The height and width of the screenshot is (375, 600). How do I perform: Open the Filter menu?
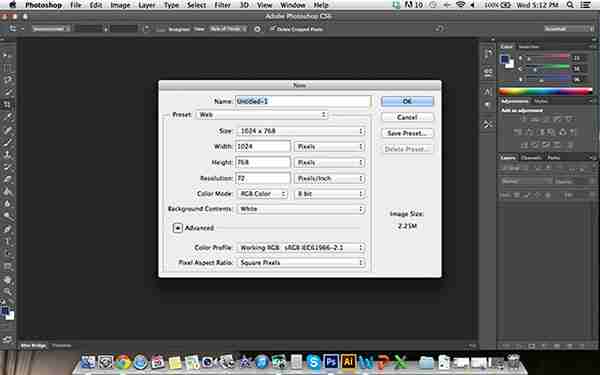tap(222, 5)
